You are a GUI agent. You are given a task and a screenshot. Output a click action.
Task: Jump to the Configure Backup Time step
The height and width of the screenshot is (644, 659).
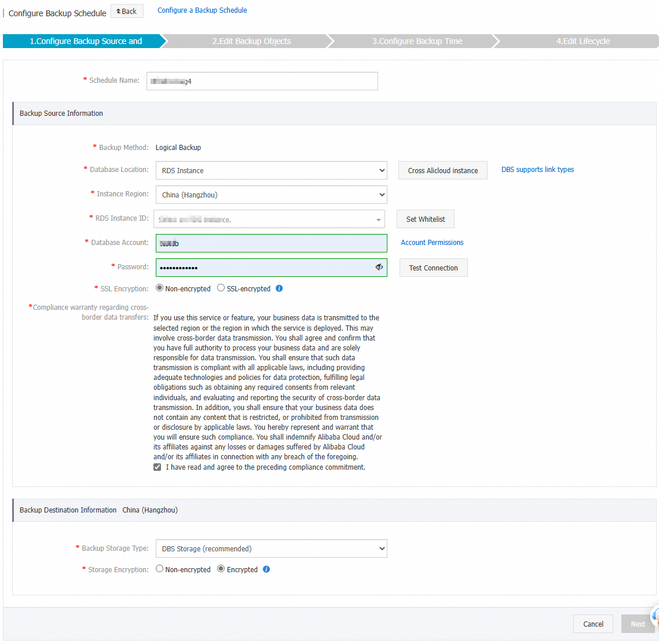coord(417,41)
